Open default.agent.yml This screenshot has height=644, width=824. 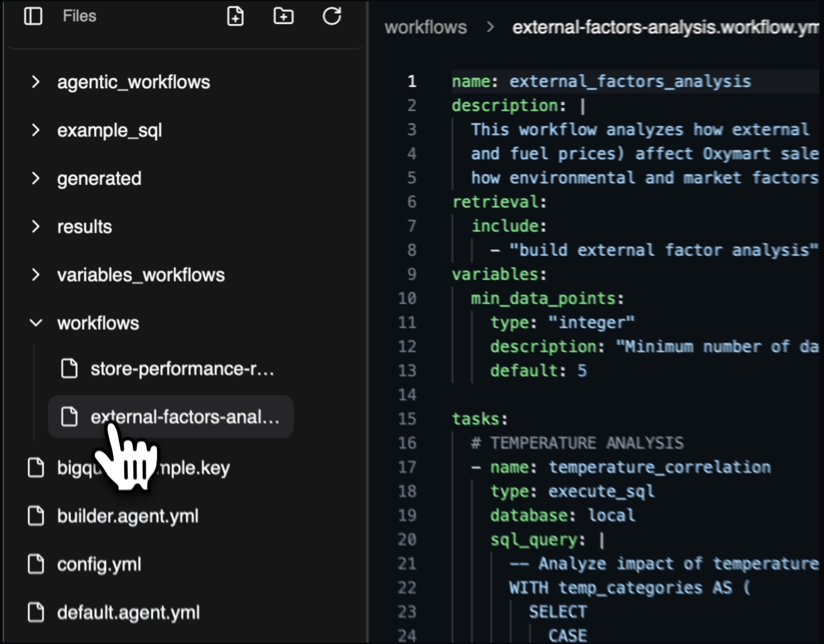(x=128, y=613)
